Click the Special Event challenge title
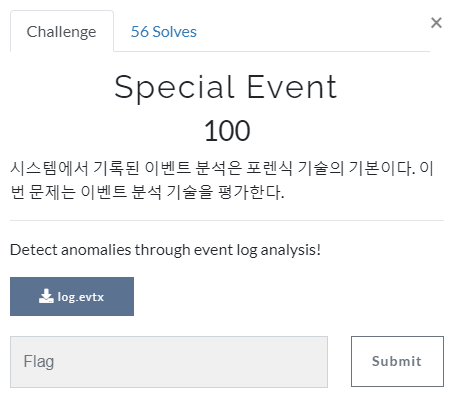Screen dimensions: 450x397 226,87
